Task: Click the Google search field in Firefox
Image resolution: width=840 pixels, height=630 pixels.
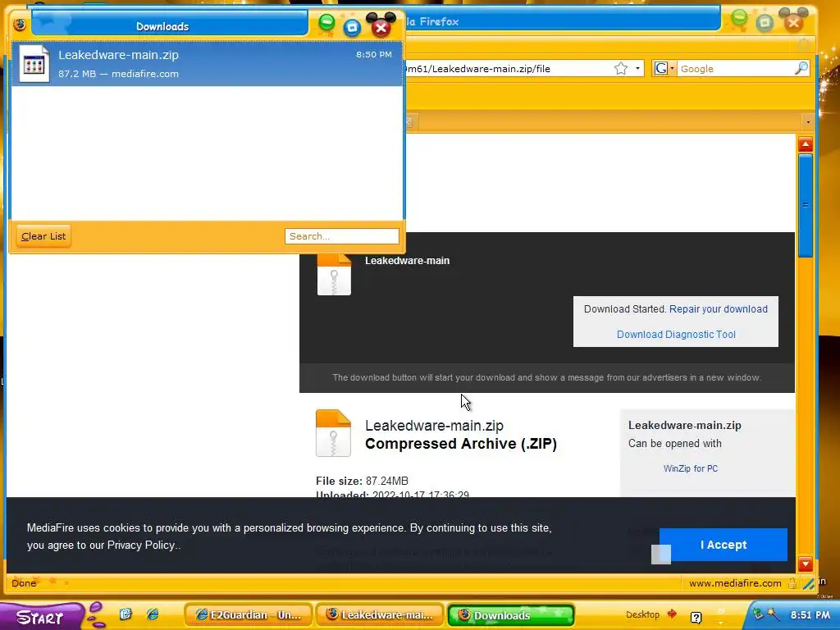Action: [736, 69]
